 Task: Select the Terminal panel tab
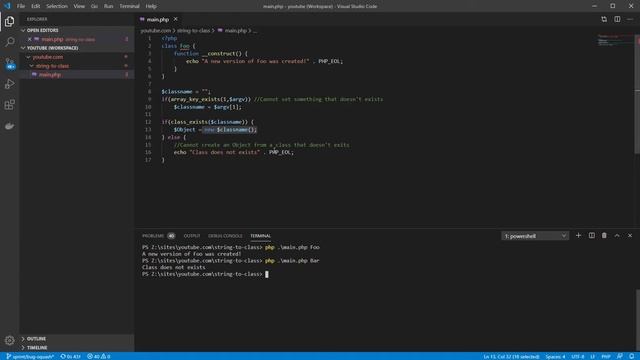pos(260,236)
